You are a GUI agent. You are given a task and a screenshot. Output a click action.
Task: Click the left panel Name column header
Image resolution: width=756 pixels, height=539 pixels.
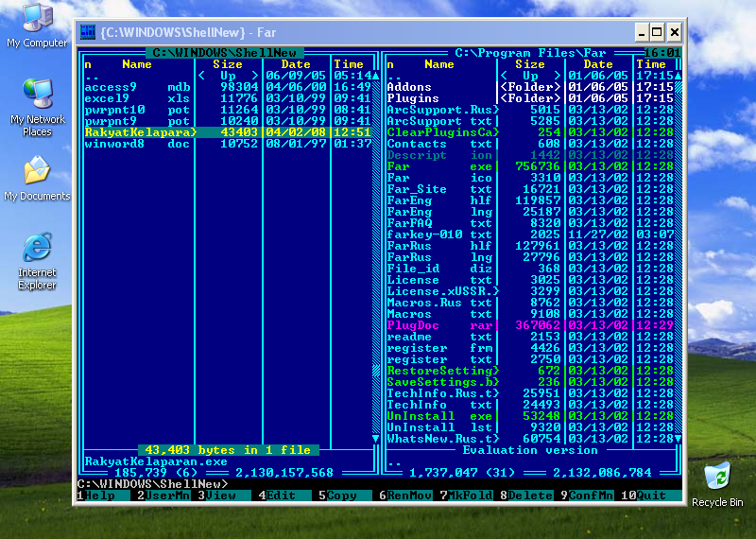(137, 64)
